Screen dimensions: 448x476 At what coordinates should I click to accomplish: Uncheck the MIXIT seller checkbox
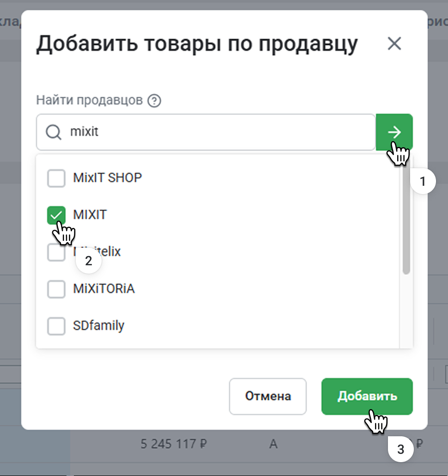[56, 215]
